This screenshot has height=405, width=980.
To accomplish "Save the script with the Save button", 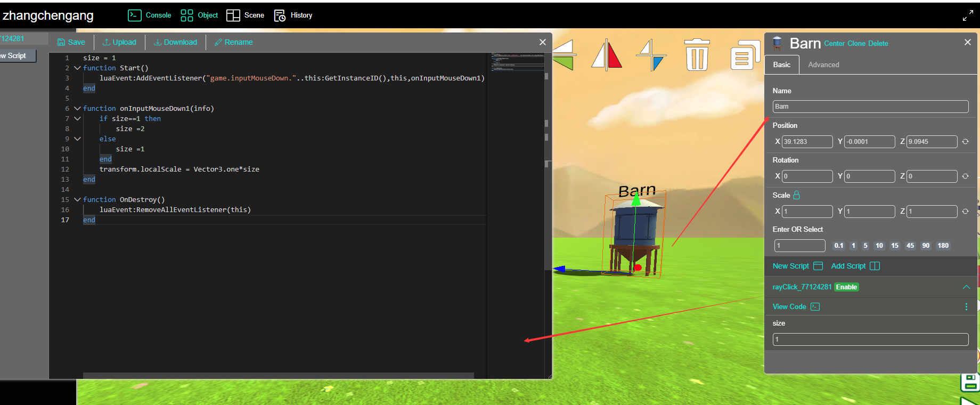I will 71,42.
